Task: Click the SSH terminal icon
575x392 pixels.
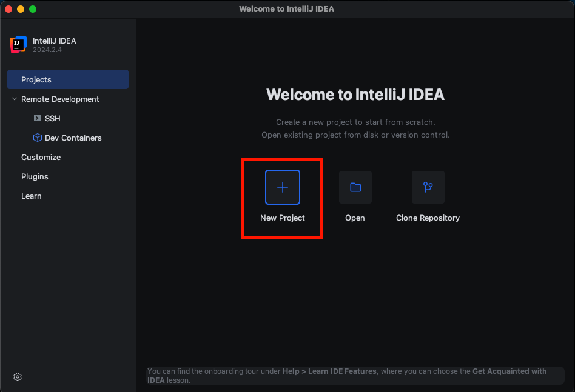Action: [38, 118]
